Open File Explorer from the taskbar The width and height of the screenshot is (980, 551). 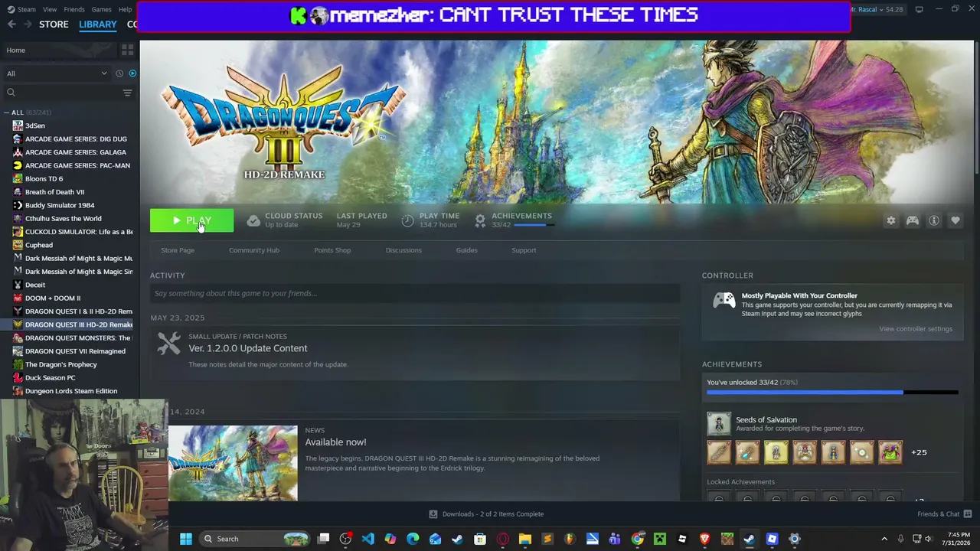click(524, 539)
